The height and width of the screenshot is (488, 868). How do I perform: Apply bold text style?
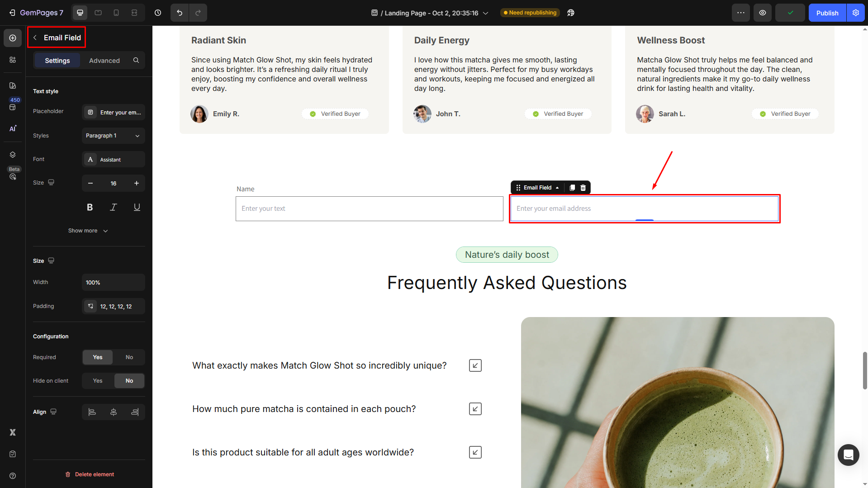coord(90,207)
